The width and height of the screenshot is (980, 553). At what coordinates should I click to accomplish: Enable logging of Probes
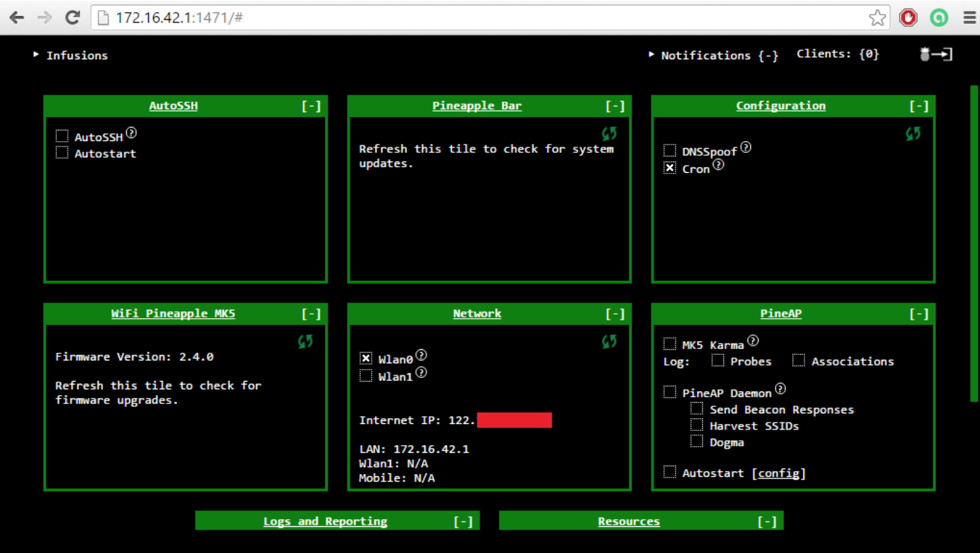(718, 360)
